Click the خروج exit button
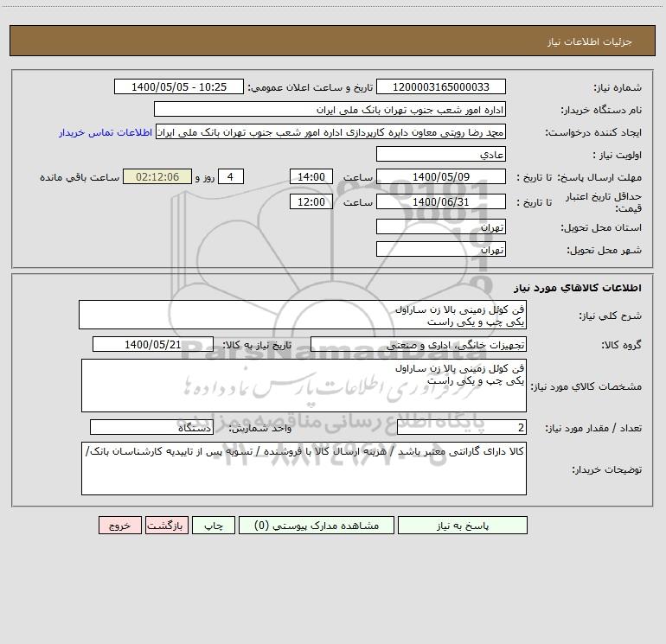Screen dimensions: 666x644 pos(119,526)
